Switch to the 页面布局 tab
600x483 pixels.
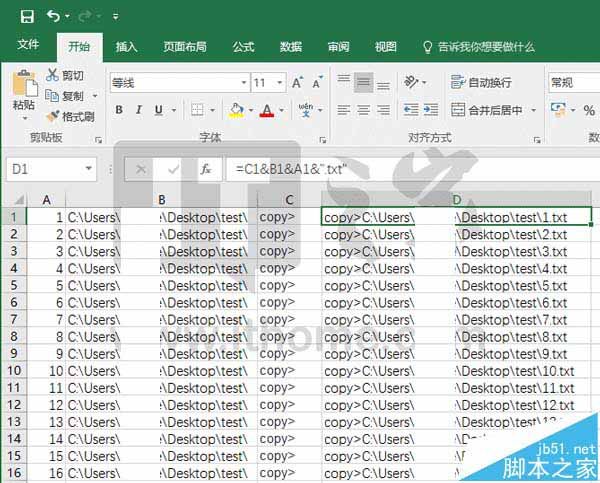coord(185,47)
